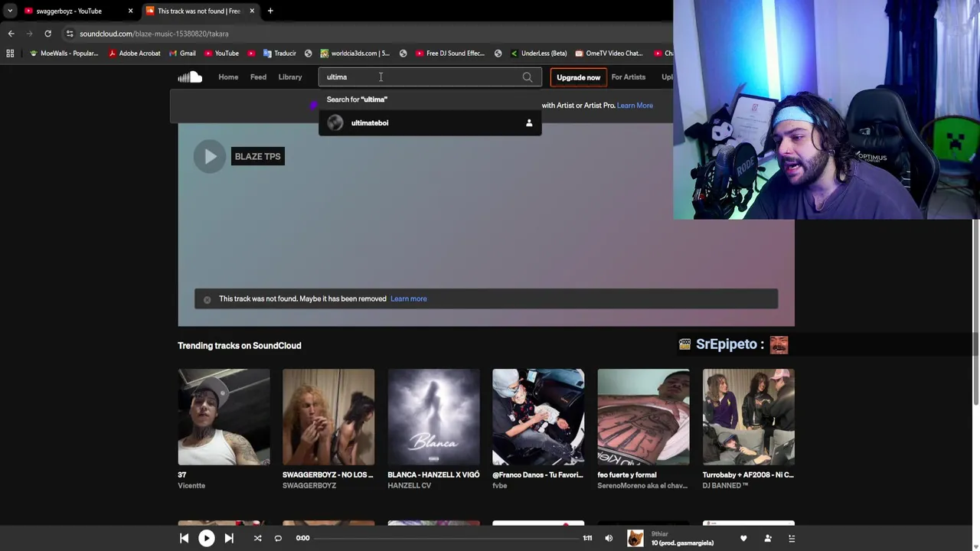Select the 'This track was not found' tab
Viewport: 980px width, 551px height.
tap(199, 11)
